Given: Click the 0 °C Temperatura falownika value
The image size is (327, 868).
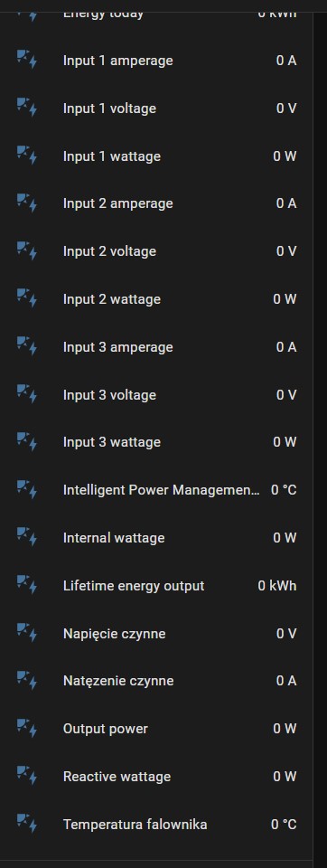Looking at the screenshot, I should pos(284,825).
